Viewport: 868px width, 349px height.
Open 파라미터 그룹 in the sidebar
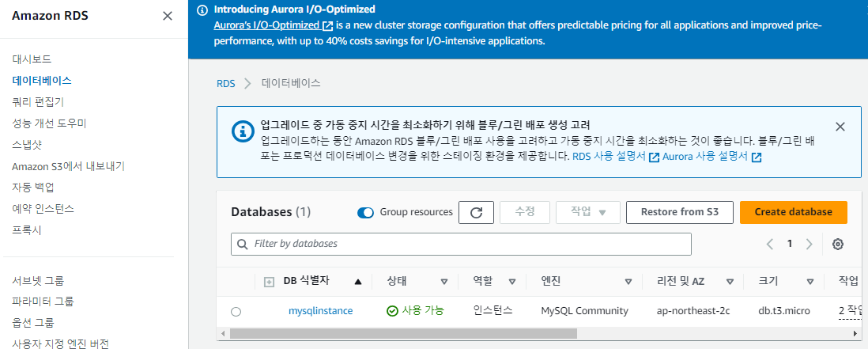43,302
